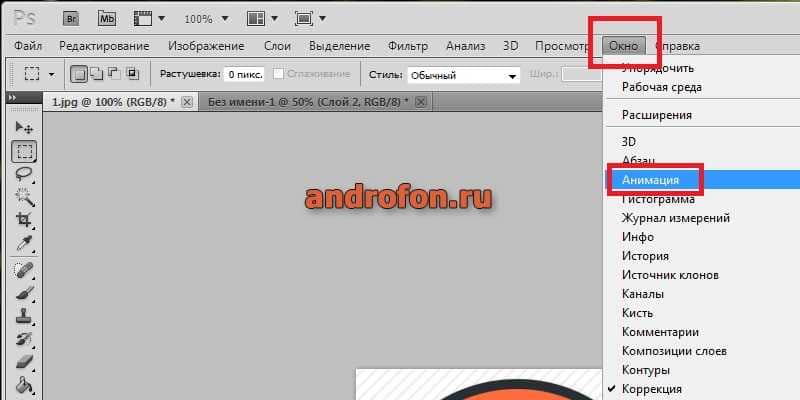Expand the tools panel with double-arrow

[x=12, y=97]
